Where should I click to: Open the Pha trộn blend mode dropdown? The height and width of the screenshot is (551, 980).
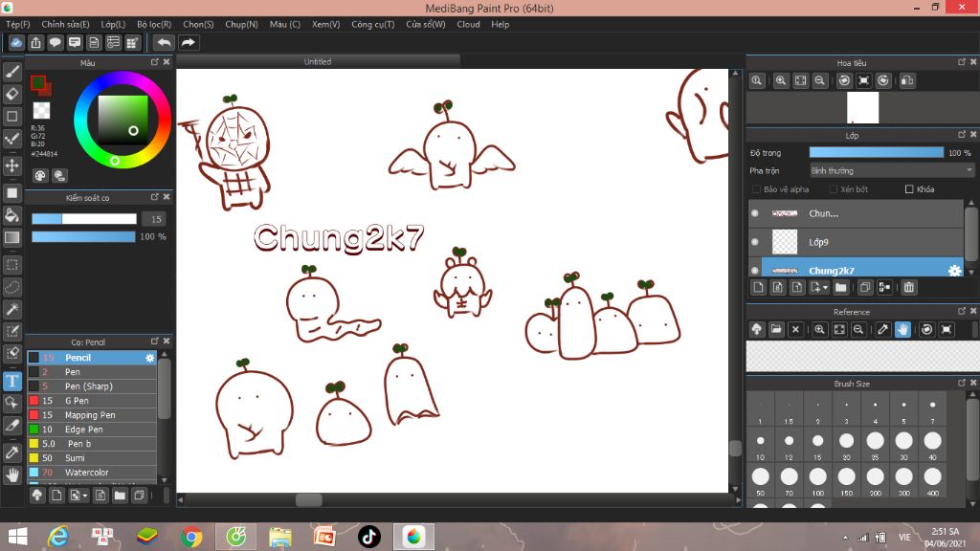coord(892,170)
